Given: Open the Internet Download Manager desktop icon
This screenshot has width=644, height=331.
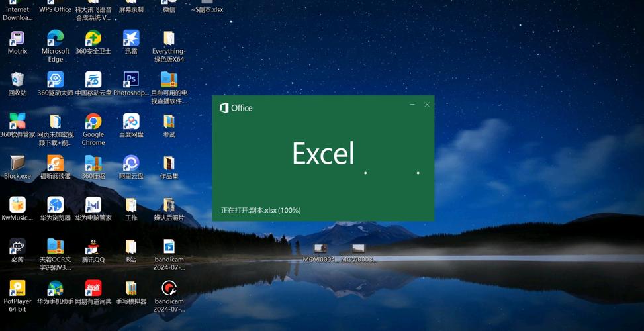Looking at the screenshot, I should [17, 11].
